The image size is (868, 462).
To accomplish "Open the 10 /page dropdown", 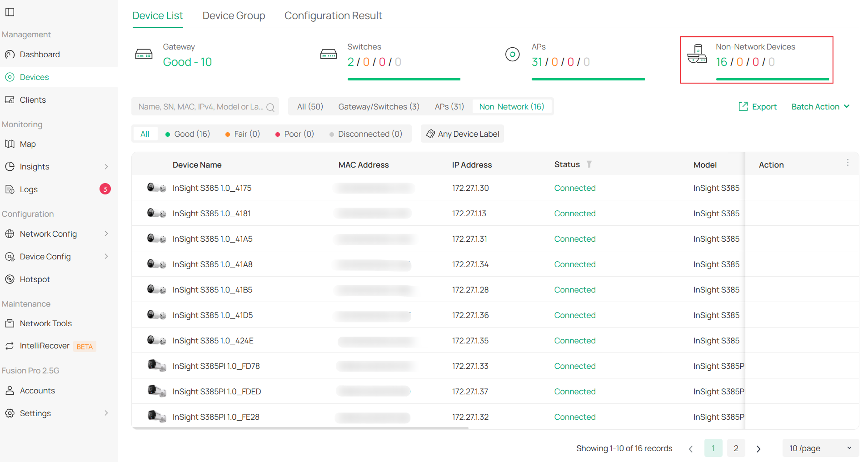I will (821, 448).
